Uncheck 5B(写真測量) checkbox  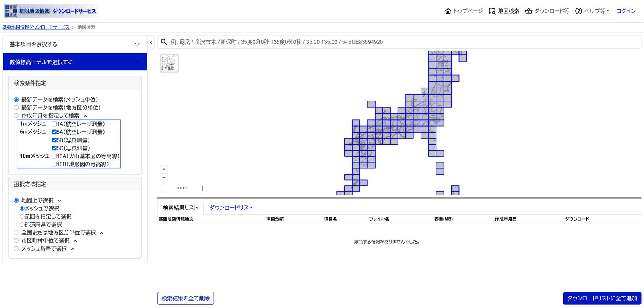[54, 140]
